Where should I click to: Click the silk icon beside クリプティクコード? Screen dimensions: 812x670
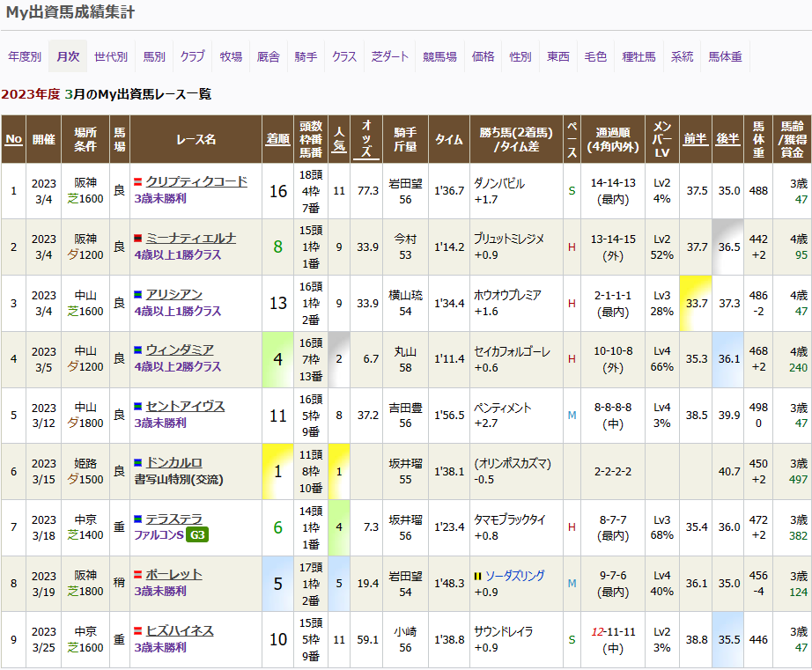tap(137, 181)
